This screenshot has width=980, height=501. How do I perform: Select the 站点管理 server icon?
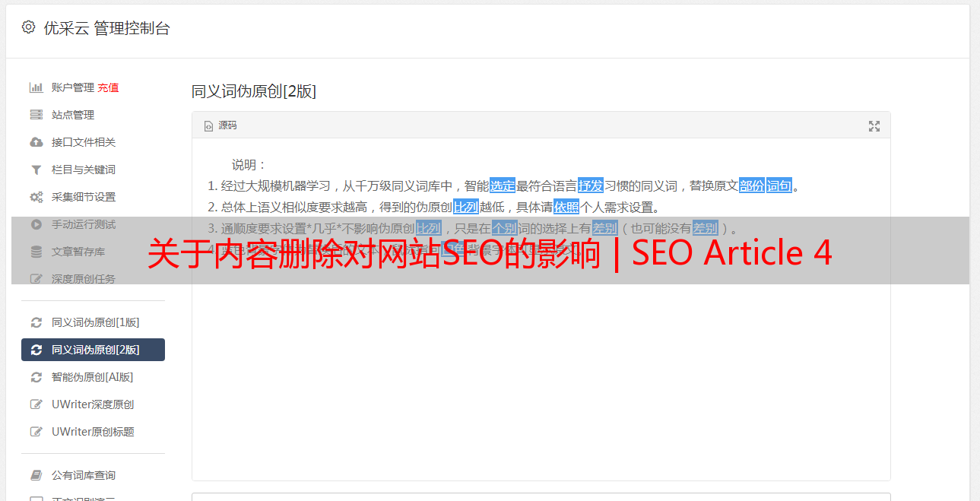pyautogui.click(x=36, y=115)
